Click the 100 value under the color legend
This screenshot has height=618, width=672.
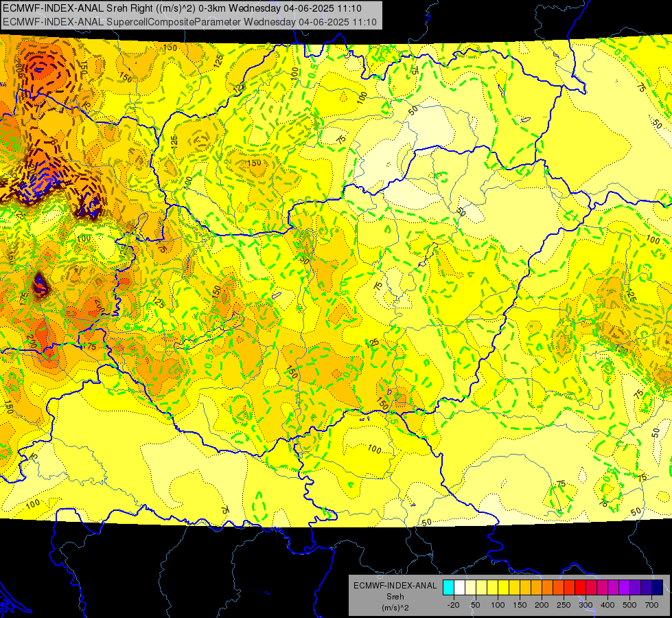pyautogui.click(x=498, y=605)
